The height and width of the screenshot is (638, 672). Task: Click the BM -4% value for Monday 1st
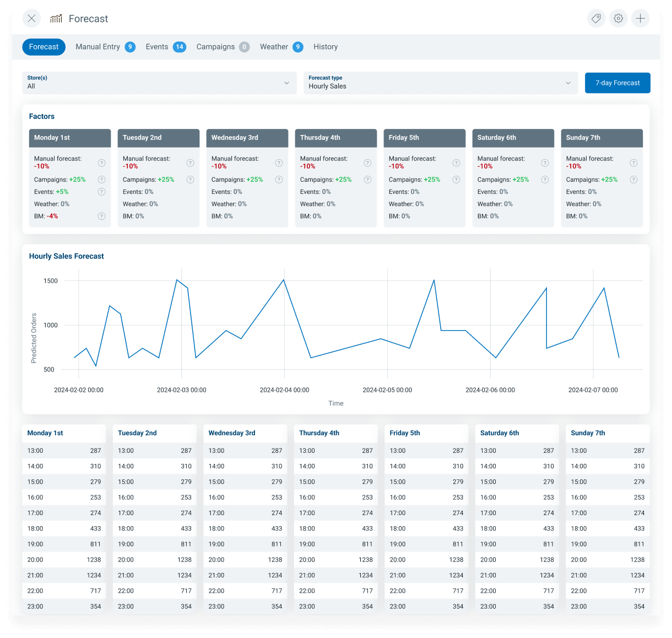[52, 216]
